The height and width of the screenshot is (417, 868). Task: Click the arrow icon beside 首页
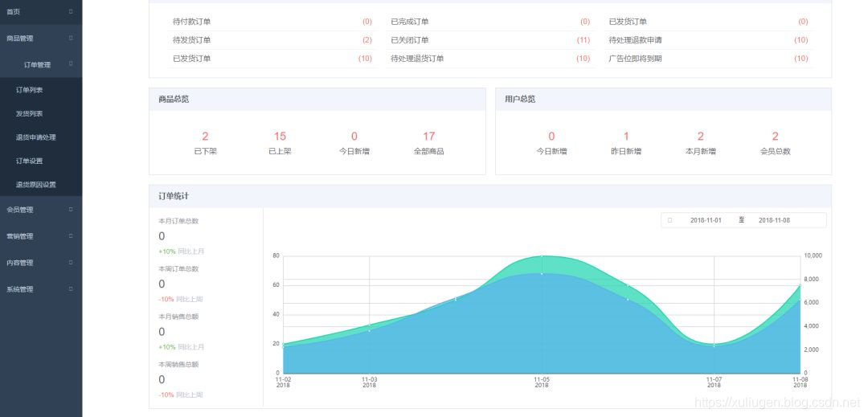(x=71, y=11)
